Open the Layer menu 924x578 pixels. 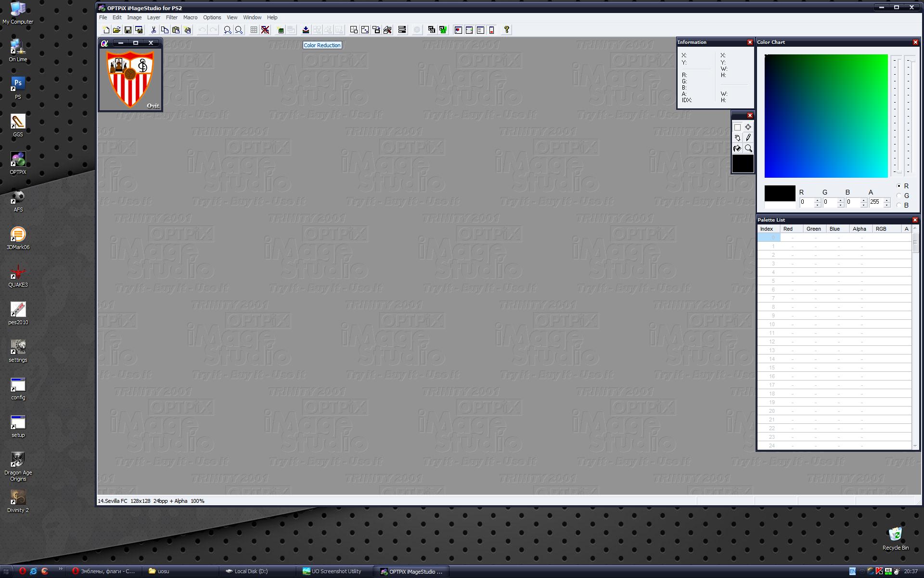click(x=154, y=17)
